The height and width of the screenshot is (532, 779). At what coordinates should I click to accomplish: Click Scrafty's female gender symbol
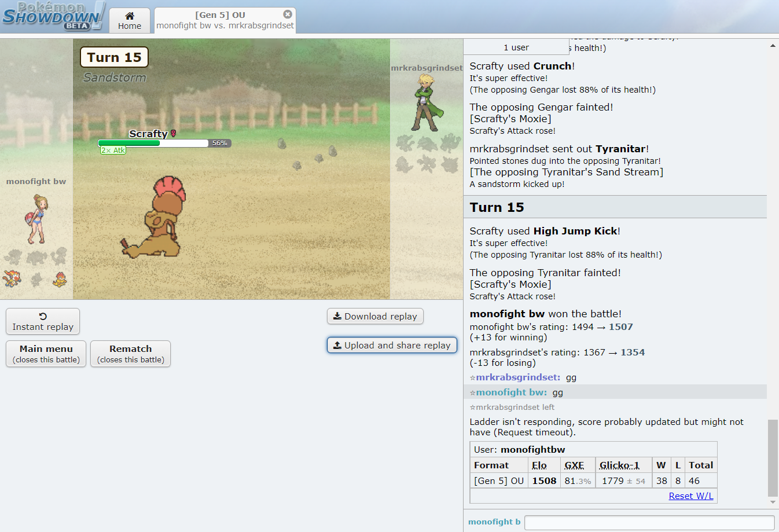tap(173, 134)
